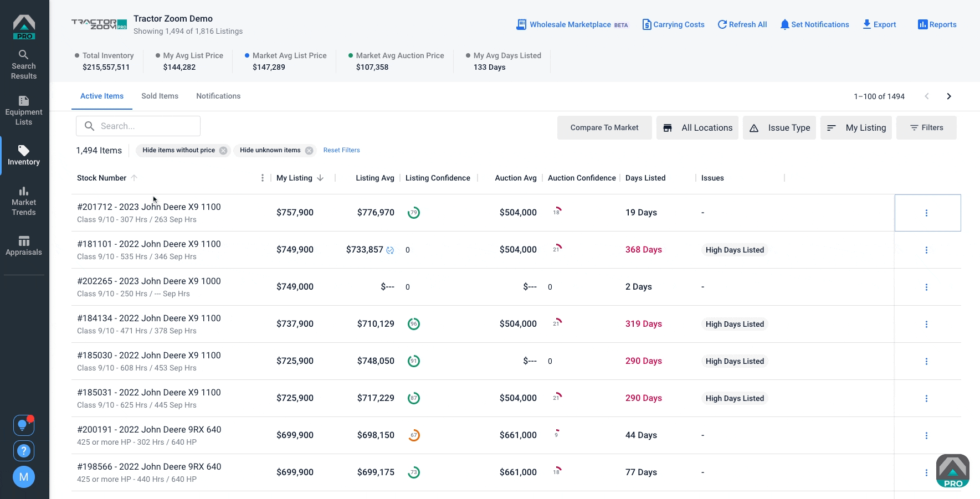Open Set Notifications
The width and height of the screenshot is (980, 499).
(x=814, y=24)
